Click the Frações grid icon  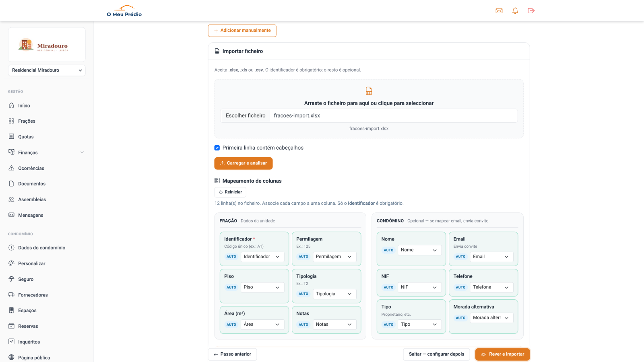11,121
